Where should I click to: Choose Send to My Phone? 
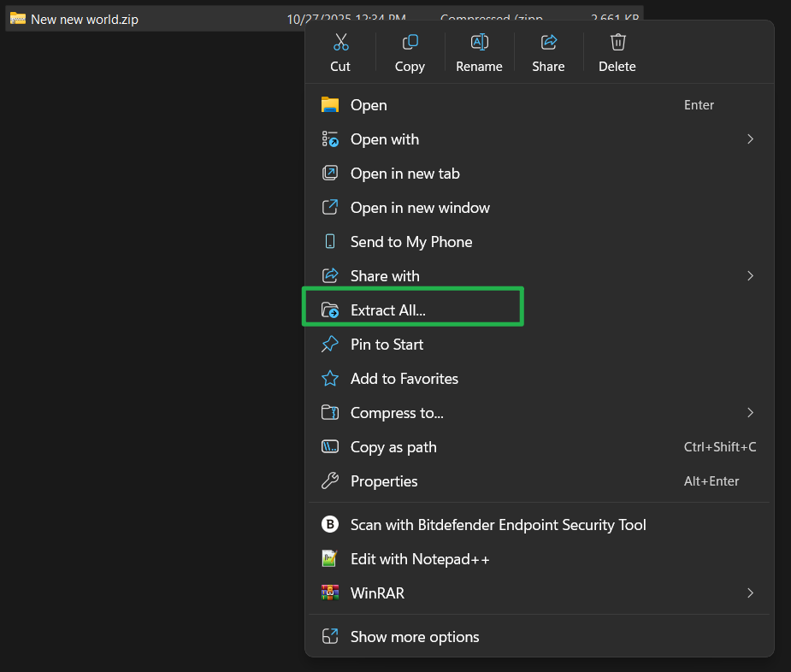coord(410,242)
